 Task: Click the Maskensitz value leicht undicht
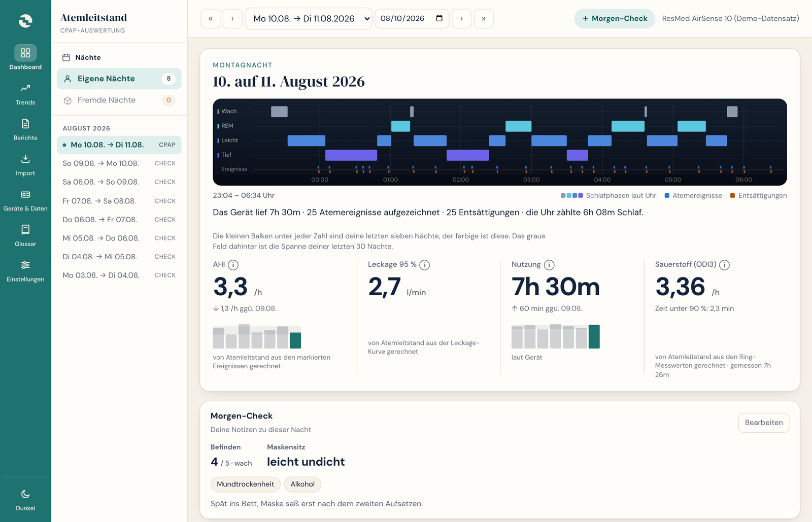coord(306,462)
